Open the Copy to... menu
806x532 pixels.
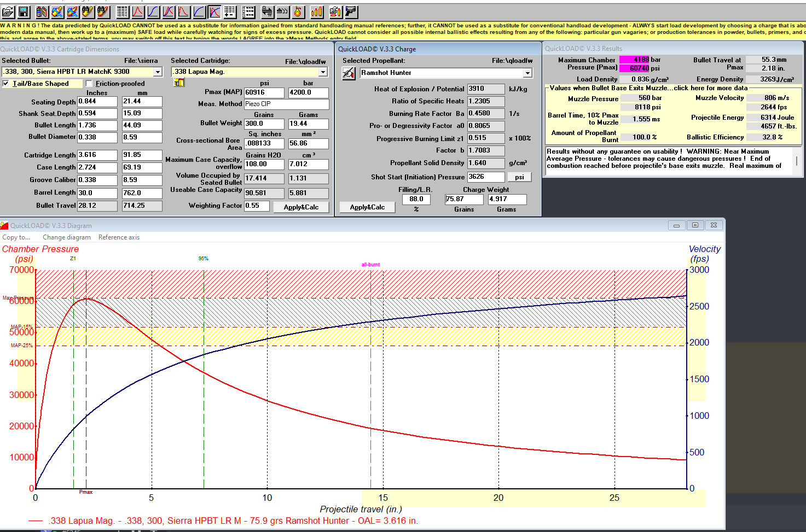pos(16,237)
